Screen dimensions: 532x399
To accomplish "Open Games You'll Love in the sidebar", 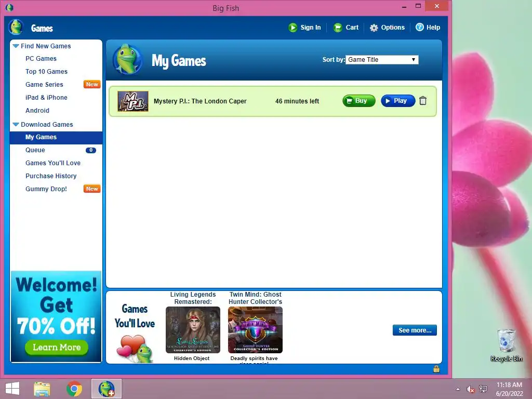I will [x=53, y=163].
